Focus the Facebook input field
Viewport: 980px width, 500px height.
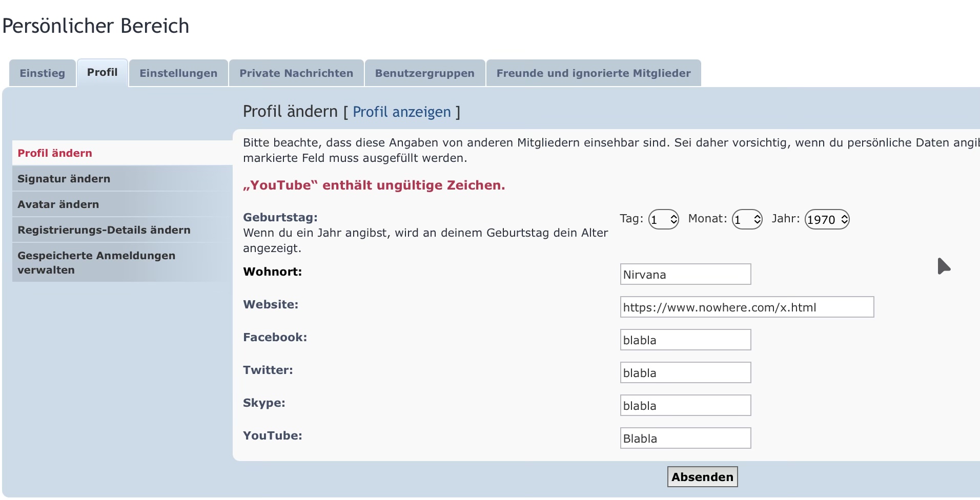click(686, 340)
